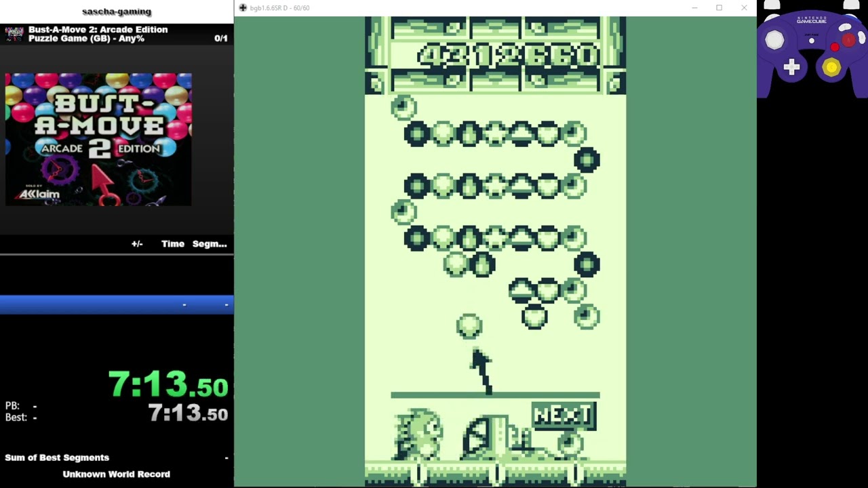Click the smaller white segment timer 7:13.50
868x488 pixels.
coord(188,413)
